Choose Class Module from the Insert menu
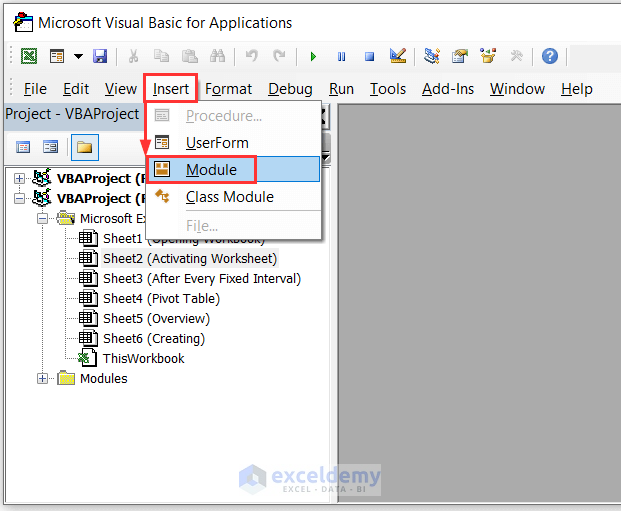Screen dimensions: 621x511 [233, 197]
